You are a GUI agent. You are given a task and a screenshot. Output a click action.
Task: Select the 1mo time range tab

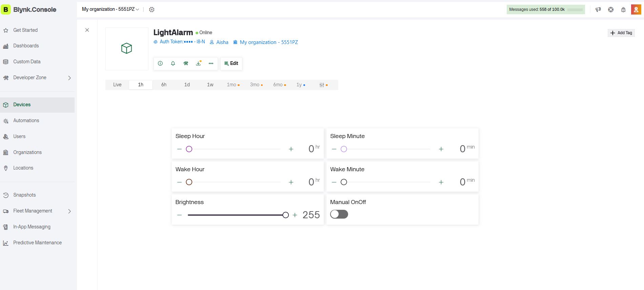click(233, 85)
